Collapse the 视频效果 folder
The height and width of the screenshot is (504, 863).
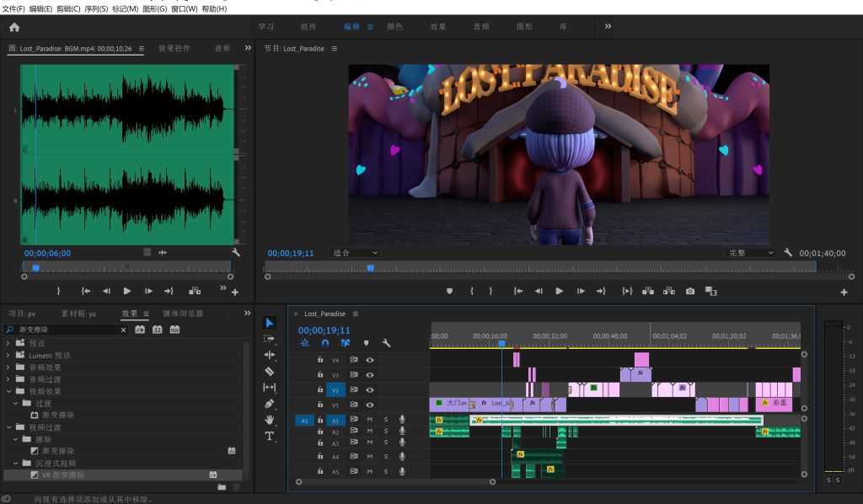click(8, 391)
